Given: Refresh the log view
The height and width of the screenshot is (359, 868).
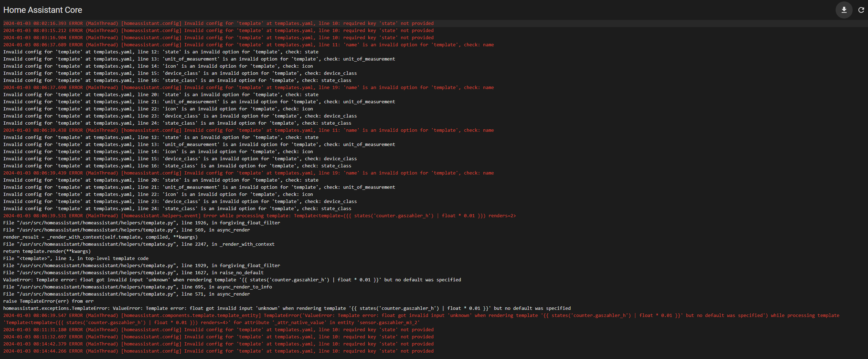Looking at the screenshot, I should (861, 10).
